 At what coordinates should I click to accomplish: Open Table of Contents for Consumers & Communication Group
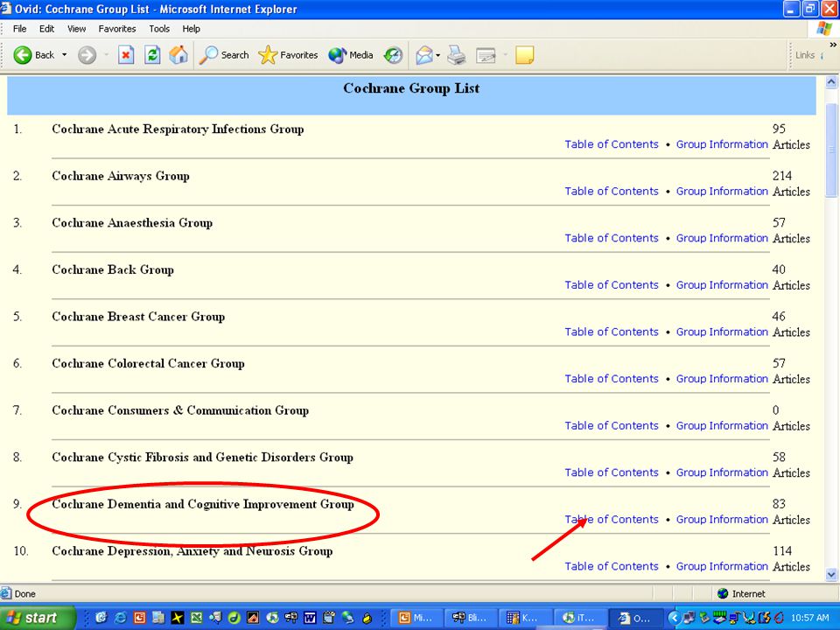612,425
